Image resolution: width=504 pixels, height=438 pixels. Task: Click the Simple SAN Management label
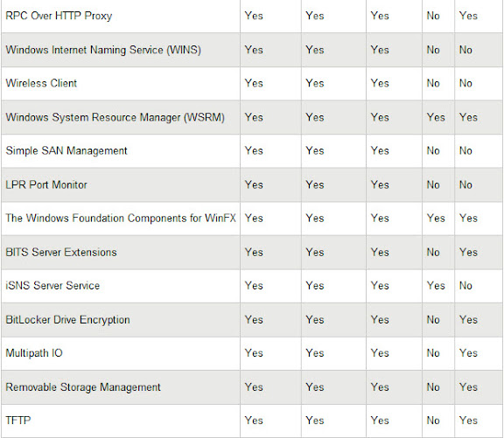click(66, 150)
